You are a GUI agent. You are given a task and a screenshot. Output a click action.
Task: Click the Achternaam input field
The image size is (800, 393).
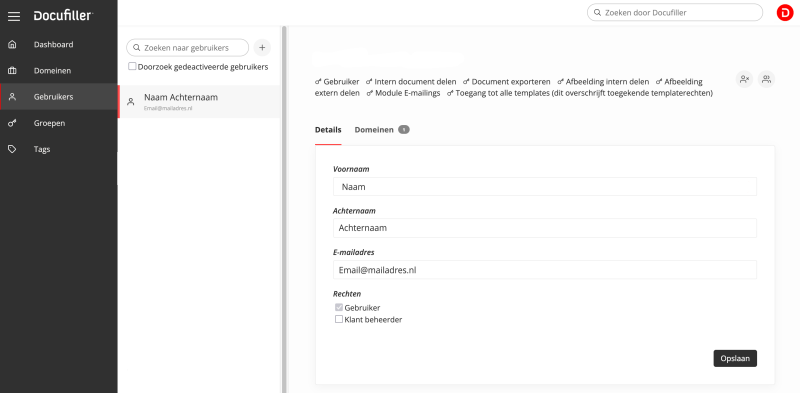[544, 228]
